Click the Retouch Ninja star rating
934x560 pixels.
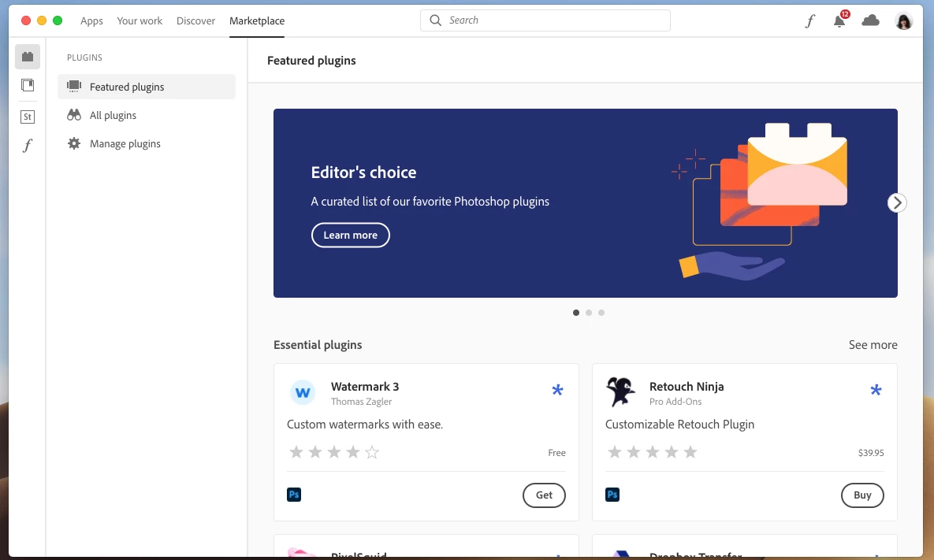click(x=653, y=452)
